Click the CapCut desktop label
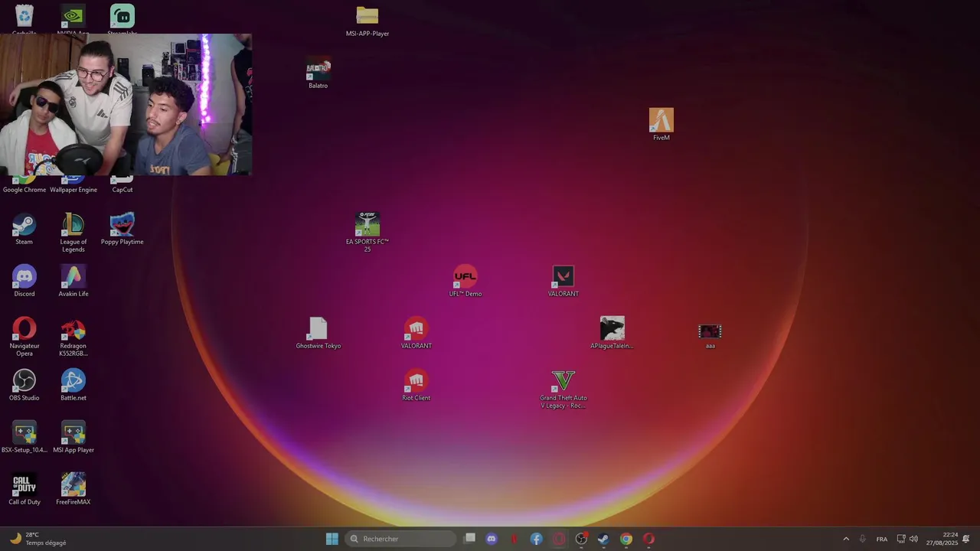980x551 pixels. pyautogui.click(x=122, y=190)
